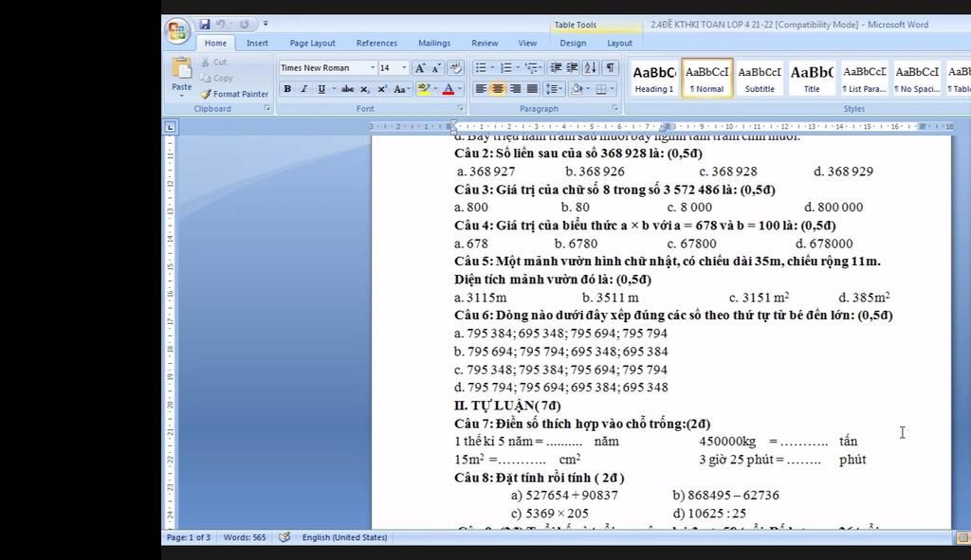This screenshot has width=971, height=560.
Task: Align text left
Action: tap(481, 89)
